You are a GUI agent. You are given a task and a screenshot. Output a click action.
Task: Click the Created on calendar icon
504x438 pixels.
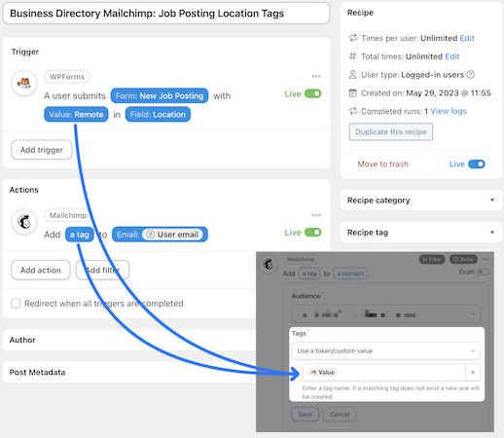[x=352, y=93]
